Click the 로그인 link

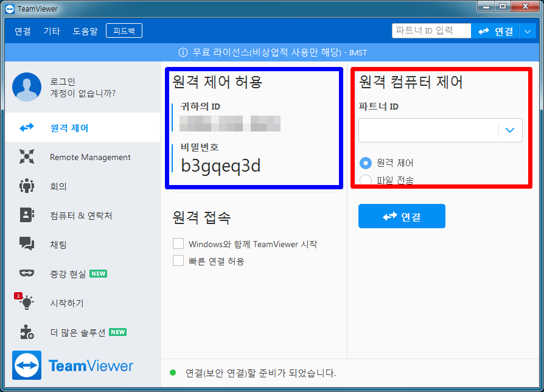tap(63, 82)
